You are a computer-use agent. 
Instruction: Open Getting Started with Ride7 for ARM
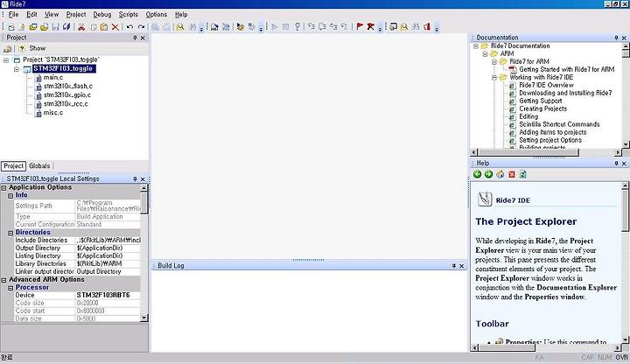pos(566,69)
